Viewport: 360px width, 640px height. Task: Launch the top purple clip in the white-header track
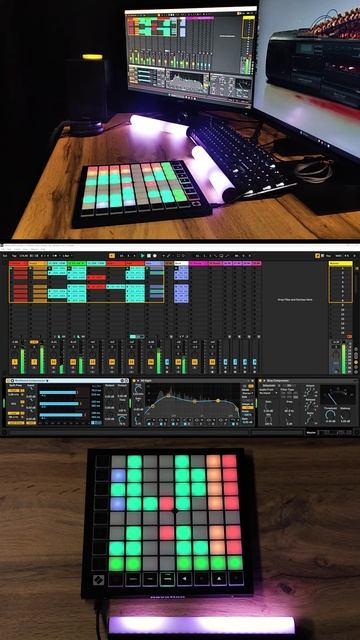[x=181, y=269]
